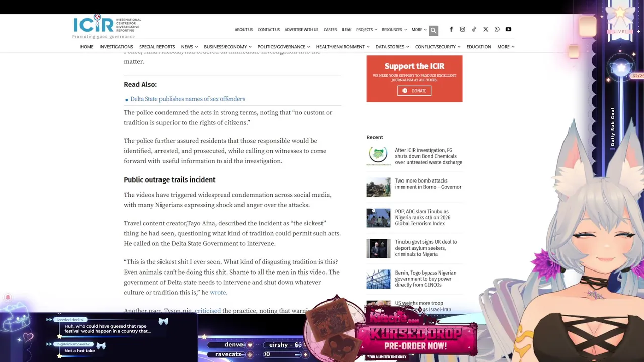This screenshot has height=362, width=644.
Task: Open ICIR WhatsApp icon
Action: point(497,29)
